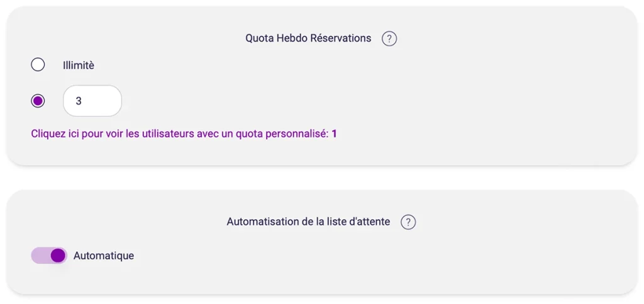644x304 pixels.
Task: Click the purple knob of the Automatique switch
Action: (x=58, y=256)
